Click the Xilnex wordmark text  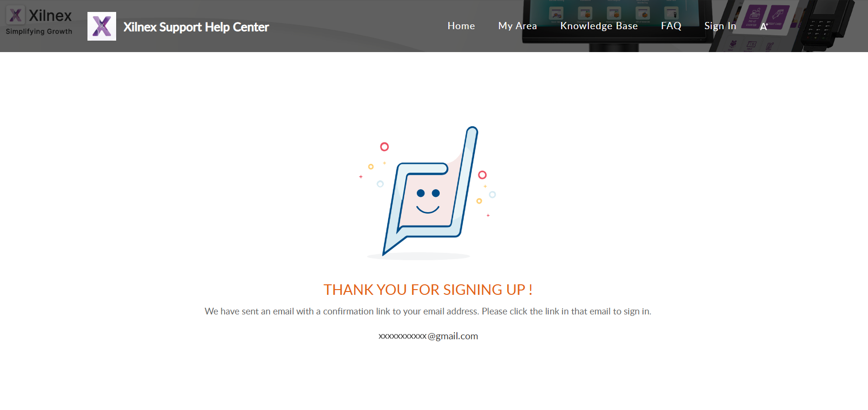point(50,16)
